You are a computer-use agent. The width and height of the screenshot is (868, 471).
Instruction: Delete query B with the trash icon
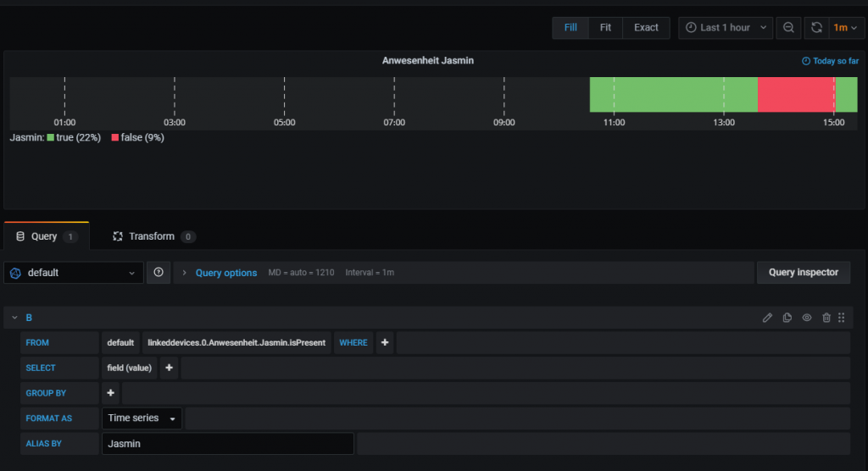tap(826, 318)
